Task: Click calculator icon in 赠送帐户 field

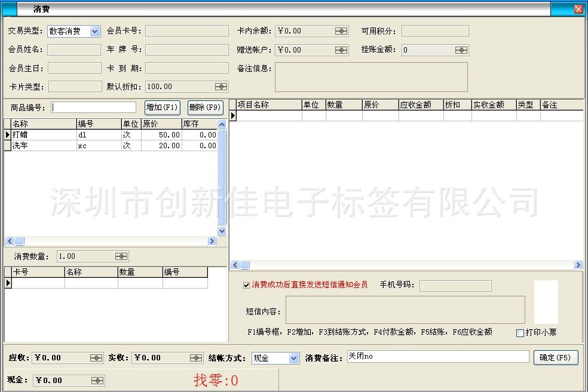Action: [341, 50]
